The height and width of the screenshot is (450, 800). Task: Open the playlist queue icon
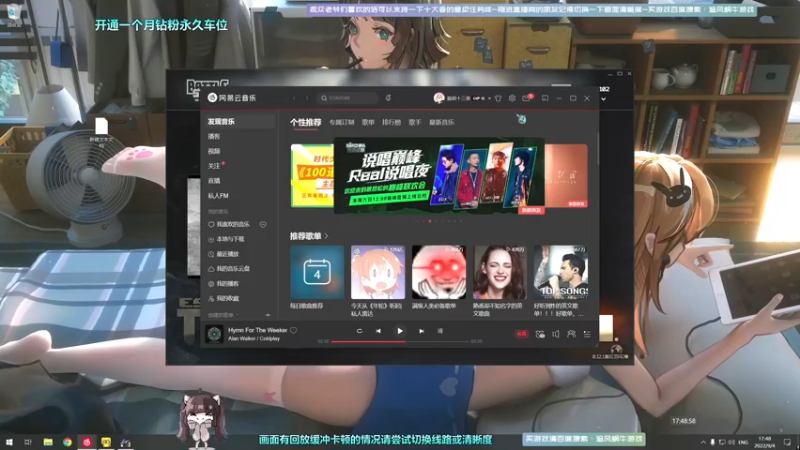coord(587,334)
